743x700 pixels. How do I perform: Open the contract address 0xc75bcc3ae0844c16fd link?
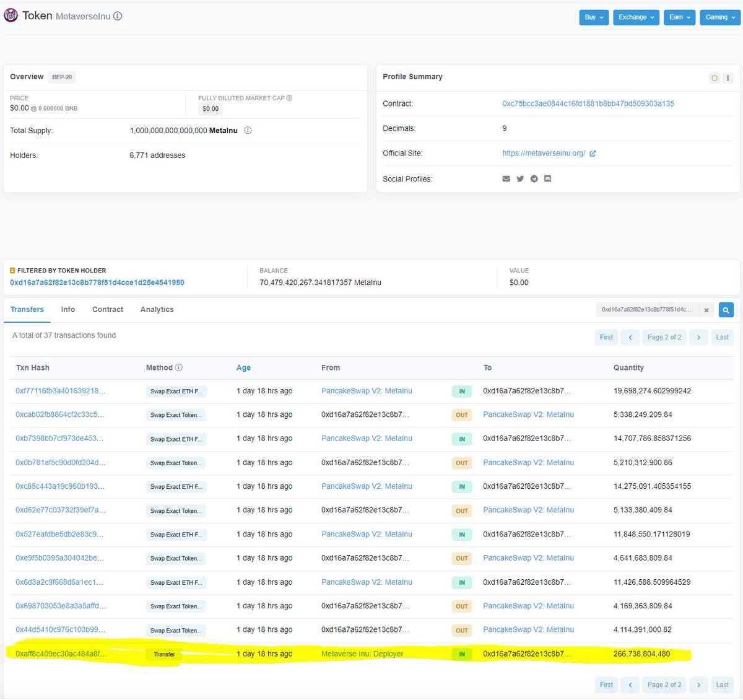[x=588, y=103]
